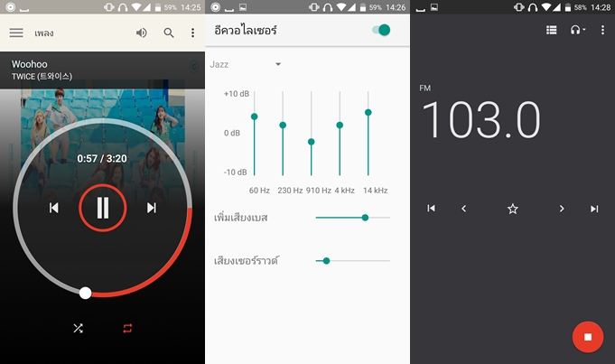This screenshot has height=364, width=615.
Task: Open the hamburger menu in music player
Action: coord(16,33)
